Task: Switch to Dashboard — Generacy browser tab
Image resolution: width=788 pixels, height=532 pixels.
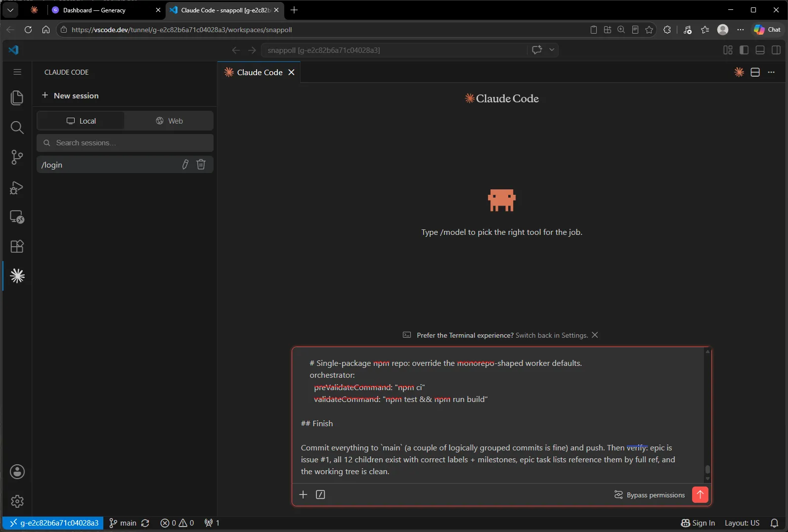Action: [x=106, y=10]
